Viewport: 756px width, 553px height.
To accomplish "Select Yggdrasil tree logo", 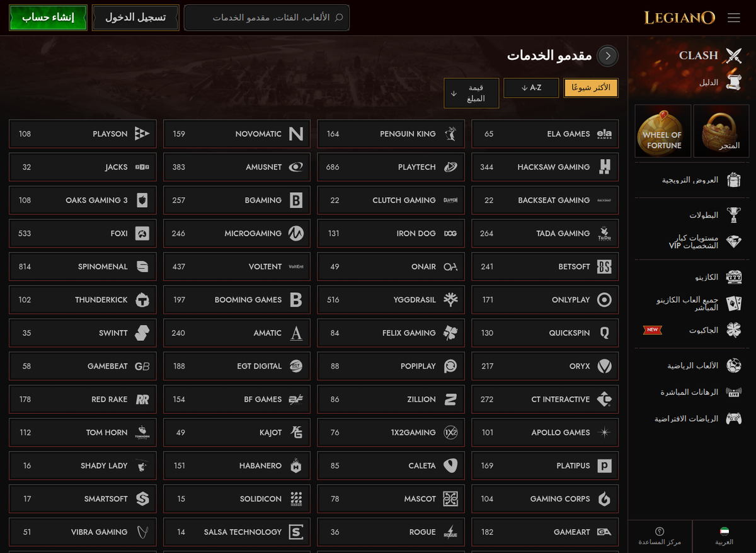I will (450, 300).
